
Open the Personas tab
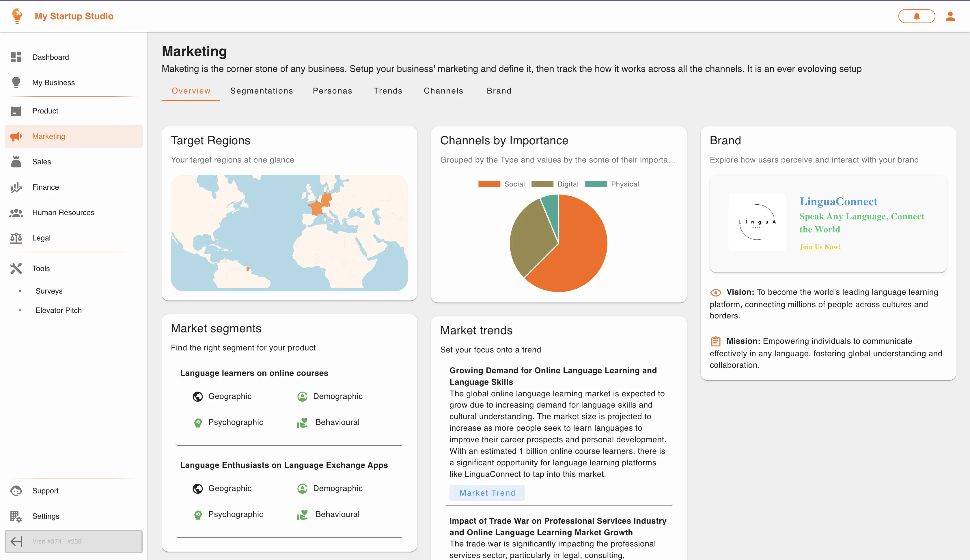(x=332, y=91)
